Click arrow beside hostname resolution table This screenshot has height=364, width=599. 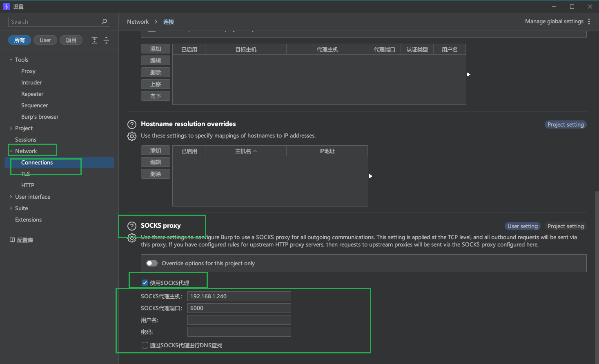(371, 176)
